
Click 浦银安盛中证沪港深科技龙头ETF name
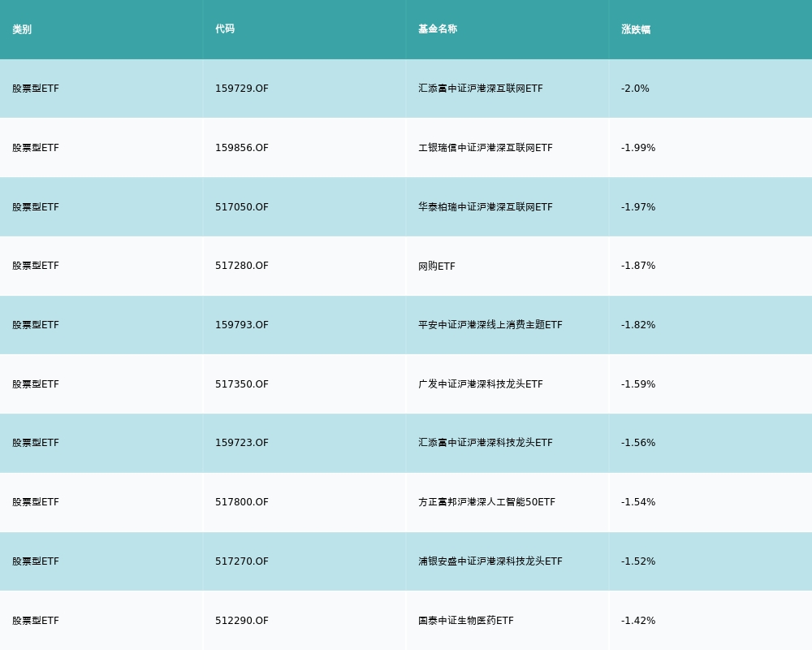(x=490, y=561)
